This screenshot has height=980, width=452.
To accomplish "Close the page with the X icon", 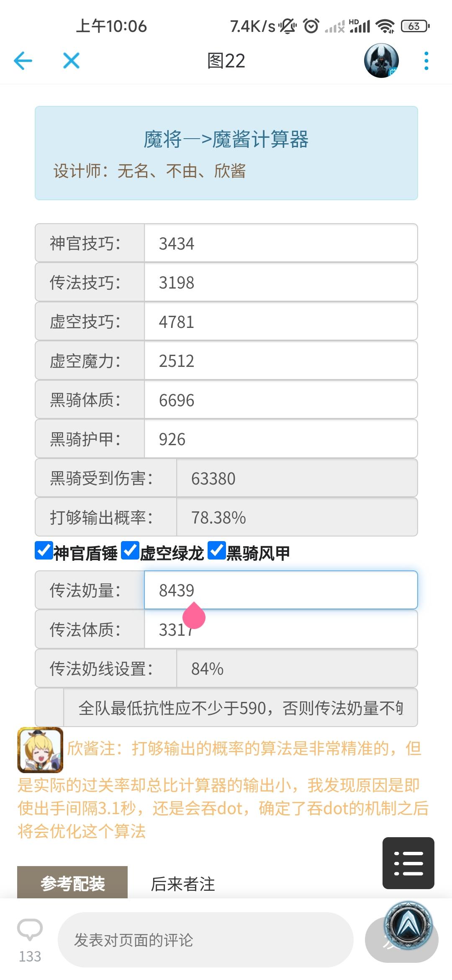I will click(71, 61).
